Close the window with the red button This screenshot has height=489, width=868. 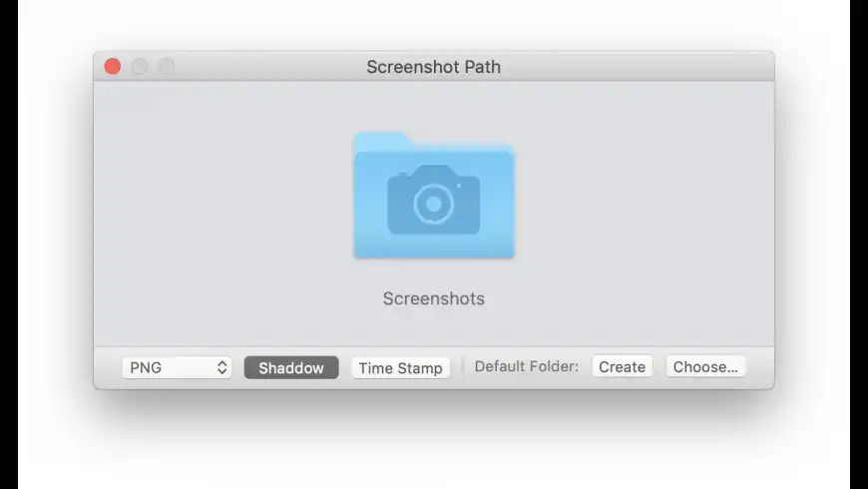click(x=113, y=67)
